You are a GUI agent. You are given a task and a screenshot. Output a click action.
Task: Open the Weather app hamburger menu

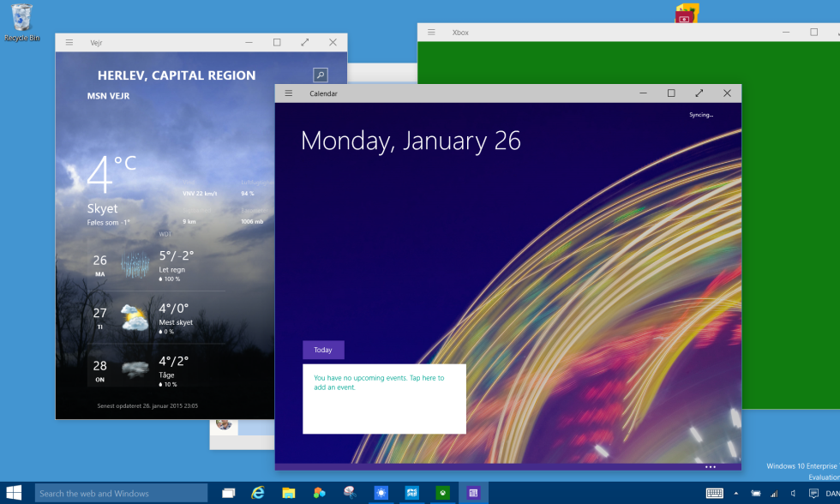point(69,42)
